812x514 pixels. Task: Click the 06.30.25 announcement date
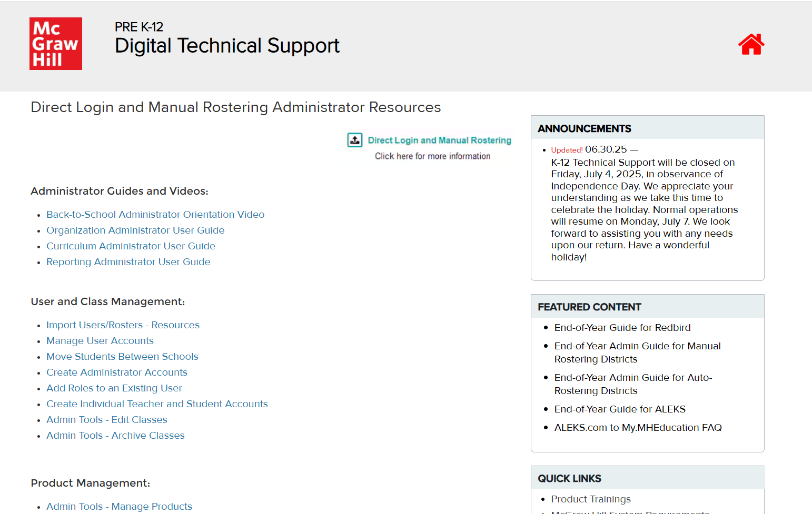(606, 149)
